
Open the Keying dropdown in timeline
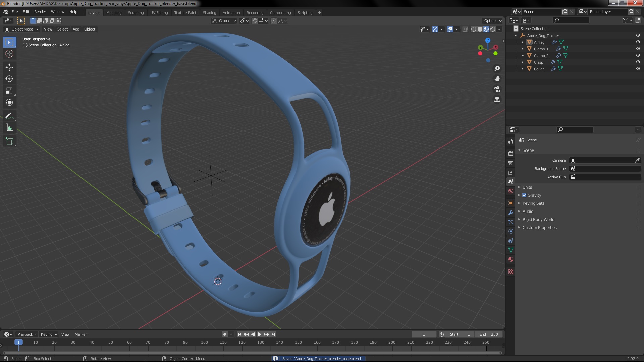tap(49, 334)
